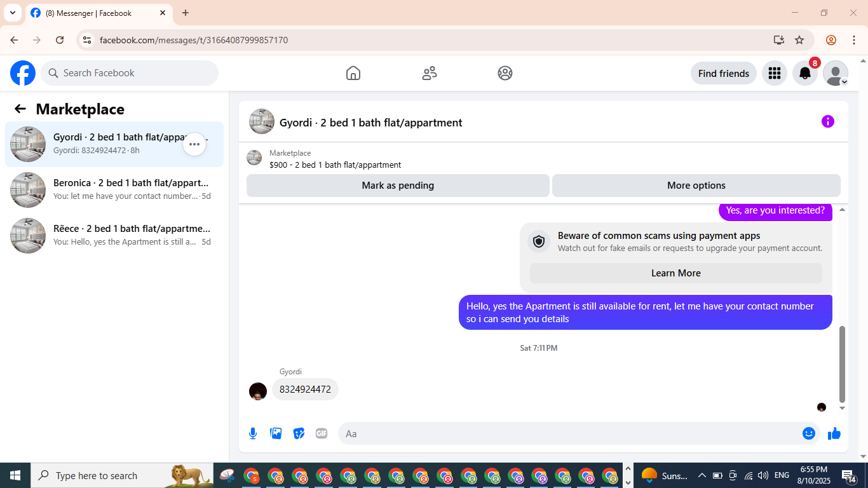
Task: Open the Home feed icon
Action: tap(353, 73)
